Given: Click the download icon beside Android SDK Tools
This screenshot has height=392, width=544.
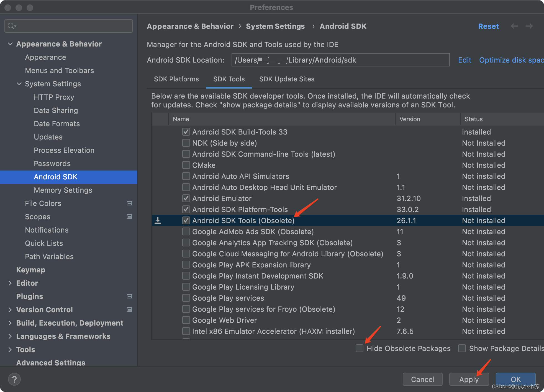Looking at the screenshot, I should pos(158,221).
